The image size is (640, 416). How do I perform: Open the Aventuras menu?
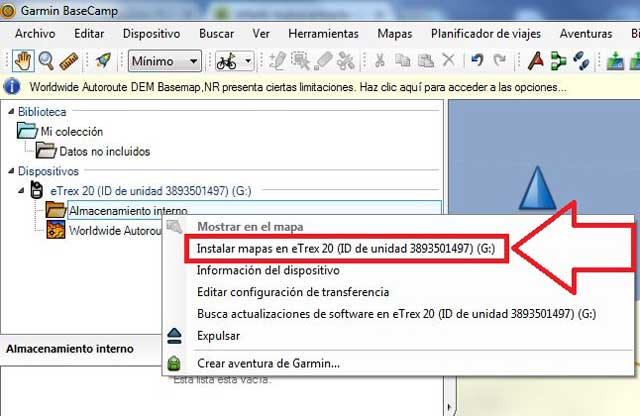[586, 33]
